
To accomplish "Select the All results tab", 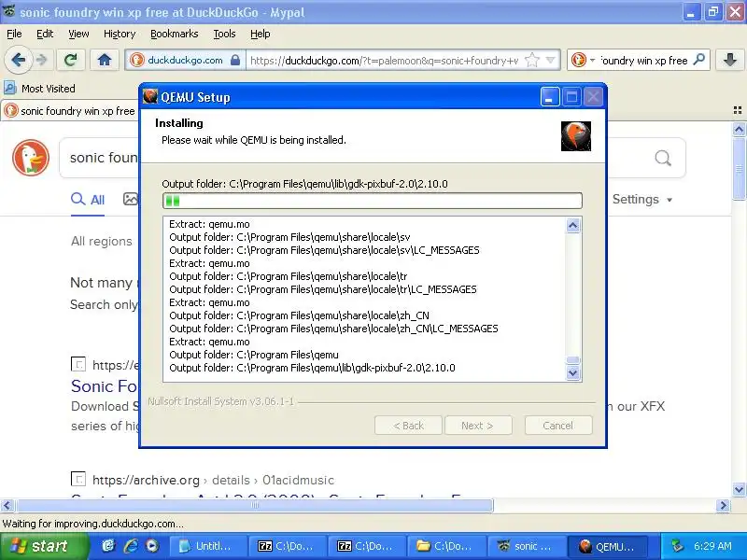I will coord(88,200).
